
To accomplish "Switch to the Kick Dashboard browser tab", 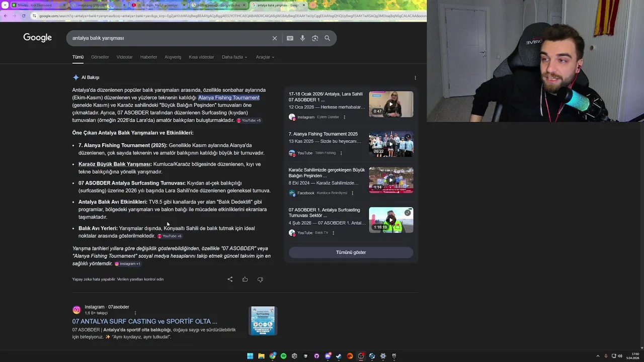I will coord(38,5).
